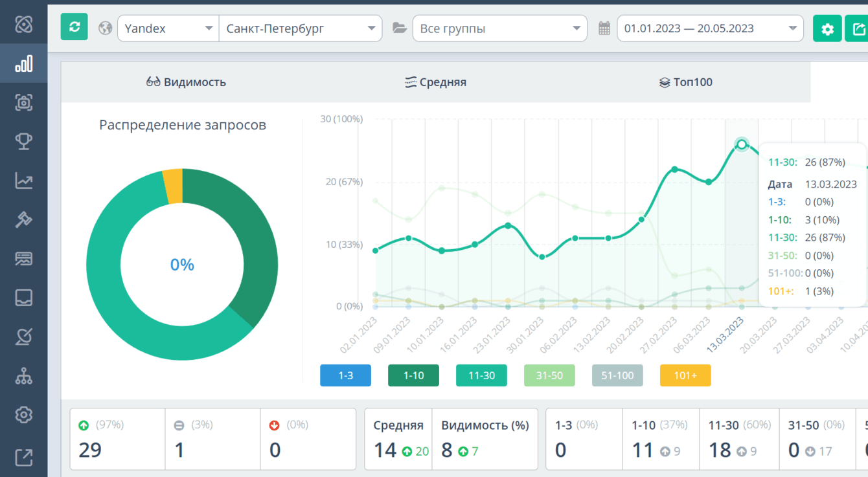Open the competitors trophy section
The image size is (868, 477).
coord(24,141)
